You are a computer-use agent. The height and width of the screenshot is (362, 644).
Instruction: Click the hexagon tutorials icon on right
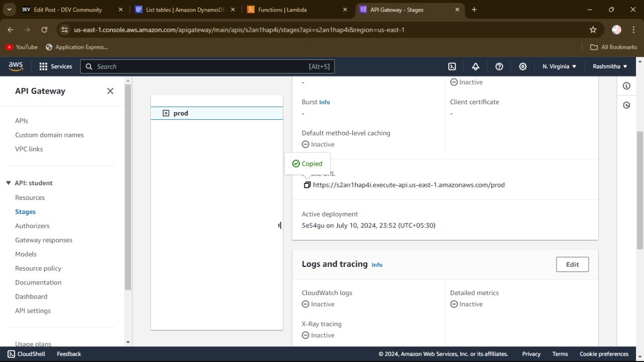(x=626, y=105)
